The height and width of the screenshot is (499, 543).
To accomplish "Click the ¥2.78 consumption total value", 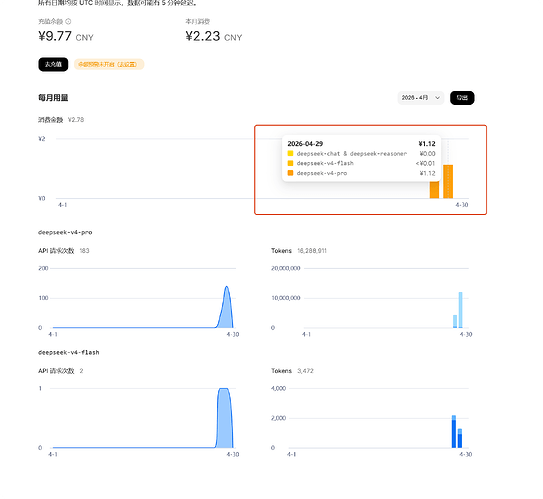I will [76, 120].
